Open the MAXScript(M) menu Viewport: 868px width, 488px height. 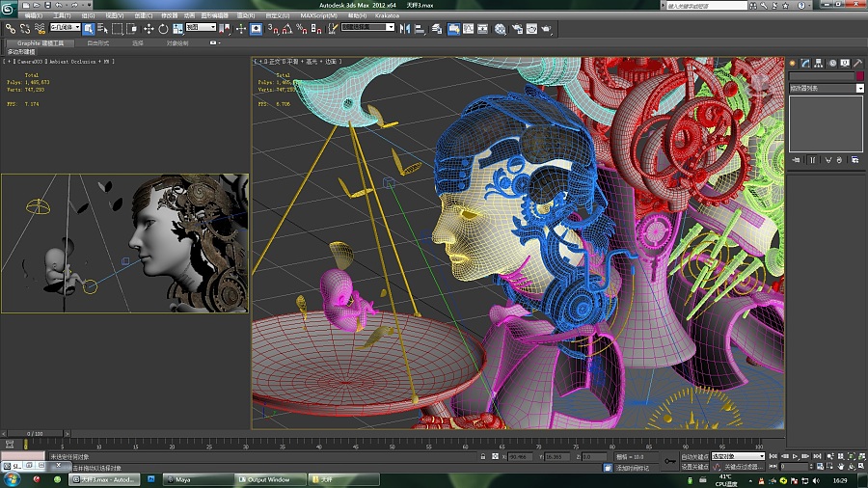(319, 15)
